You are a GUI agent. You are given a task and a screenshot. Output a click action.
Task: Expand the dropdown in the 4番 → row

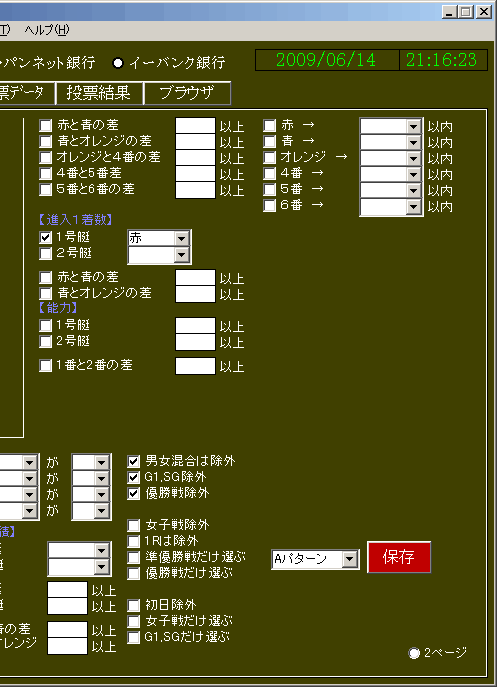point(413,175)
